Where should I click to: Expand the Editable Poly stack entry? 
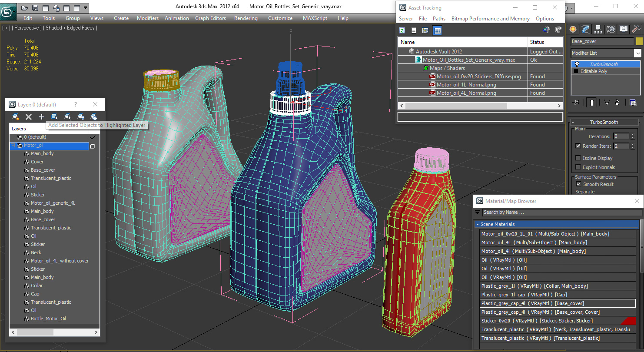pyautogui.click(x=576, y=71)
